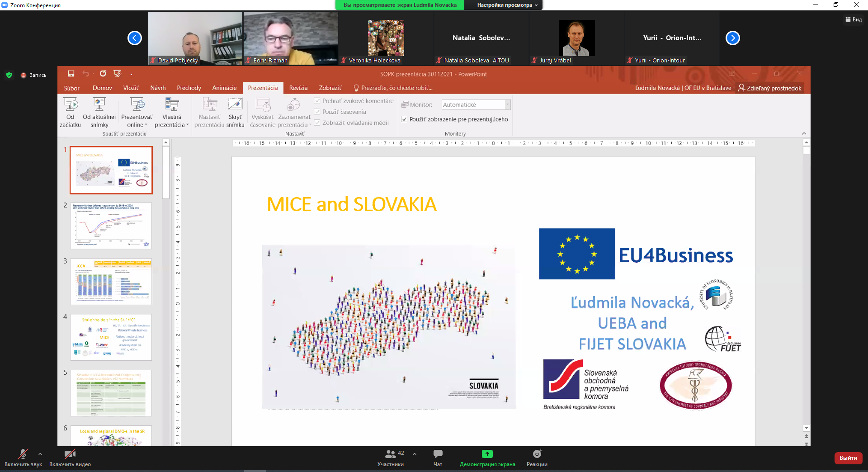Click the green share screen icon
868x472 pixels.
(x=487, y=454)
